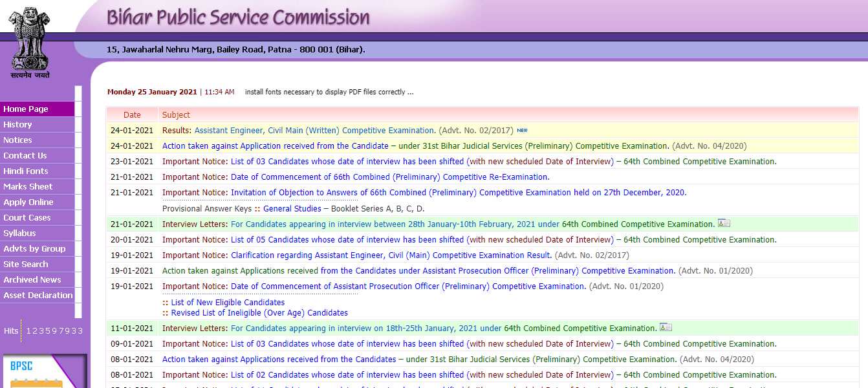This screenshot has height=388, width=868.
Task: Click the install fonts notice text
Action: click(x=329, y=92)
